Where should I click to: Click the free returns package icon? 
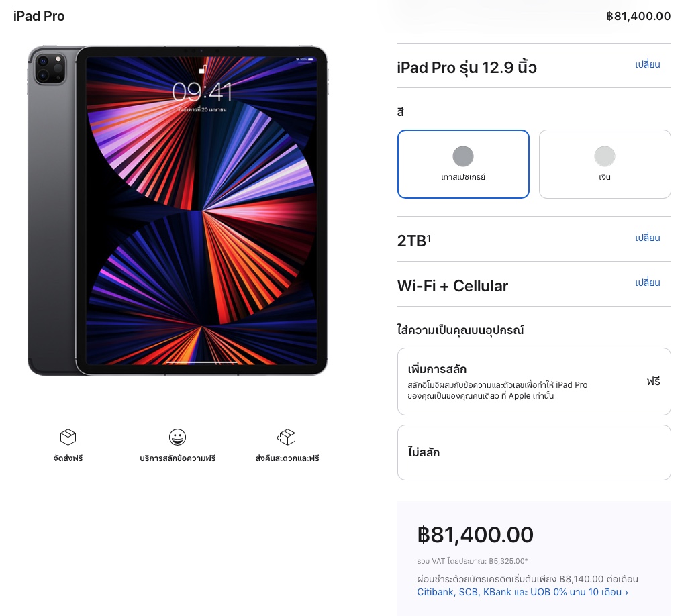coord(287,438)
